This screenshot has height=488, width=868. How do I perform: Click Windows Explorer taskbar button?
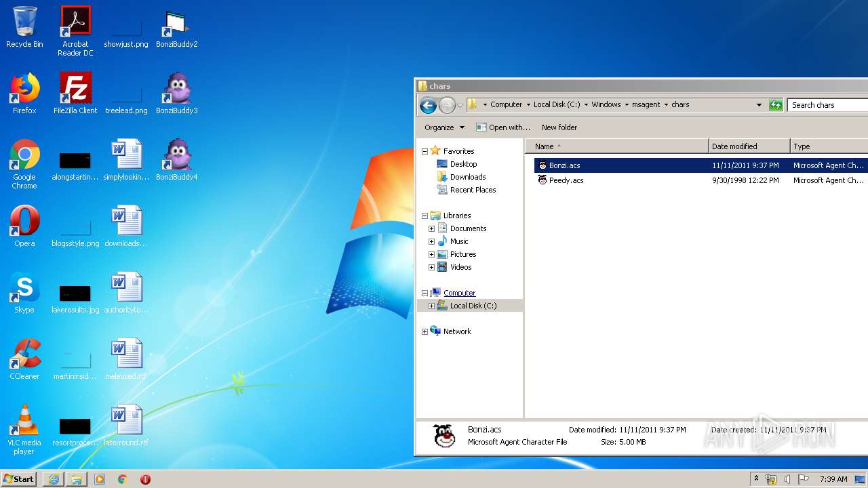(77, 479)
